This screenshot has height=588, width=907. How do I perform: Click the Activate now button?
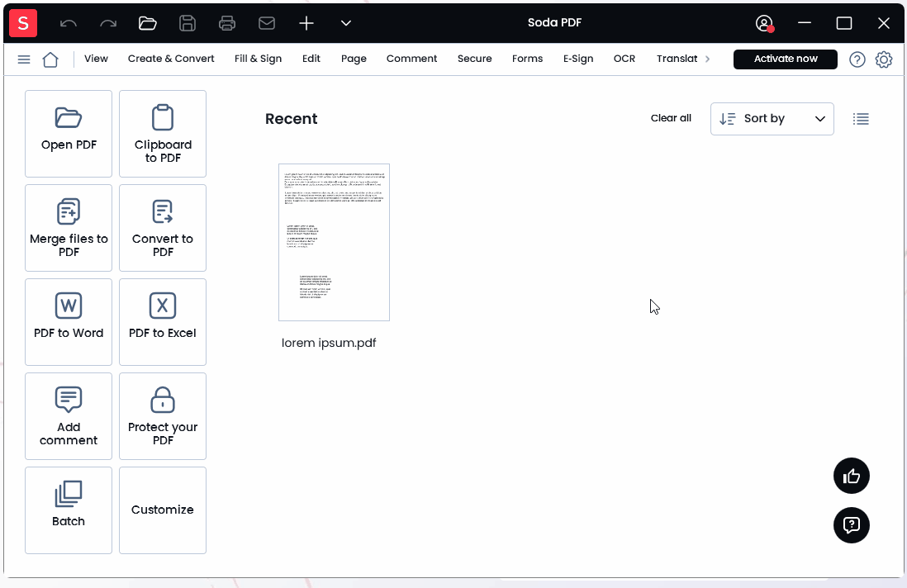[786, 59]
